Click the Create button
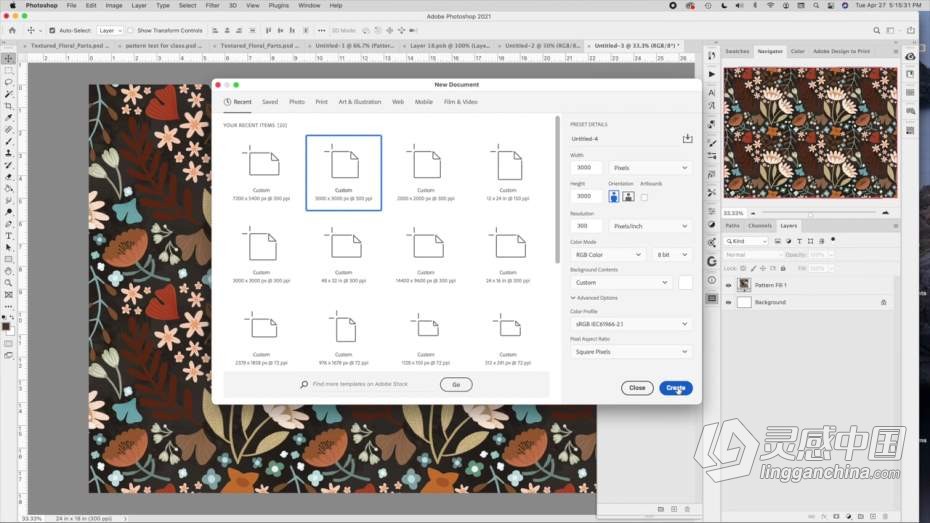Image resolution: width=930 pixels, height=523 pixels. [x=676, y=388]
